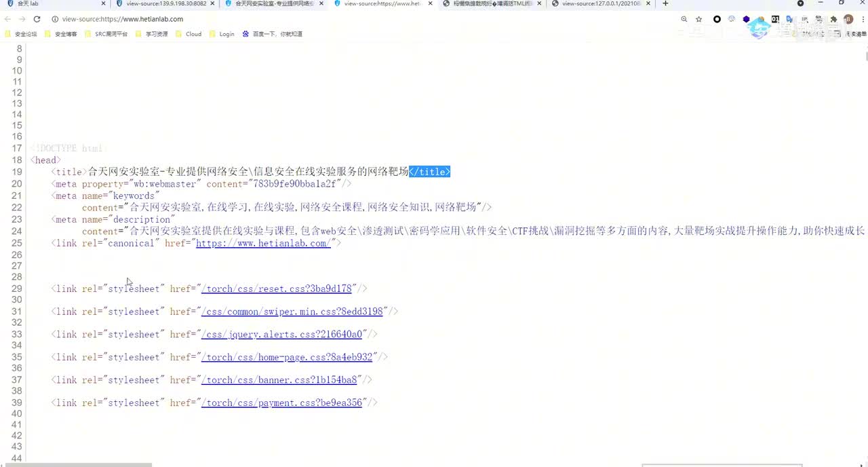Close the '合天网安实验室' tab

click(x=321, y=3)
